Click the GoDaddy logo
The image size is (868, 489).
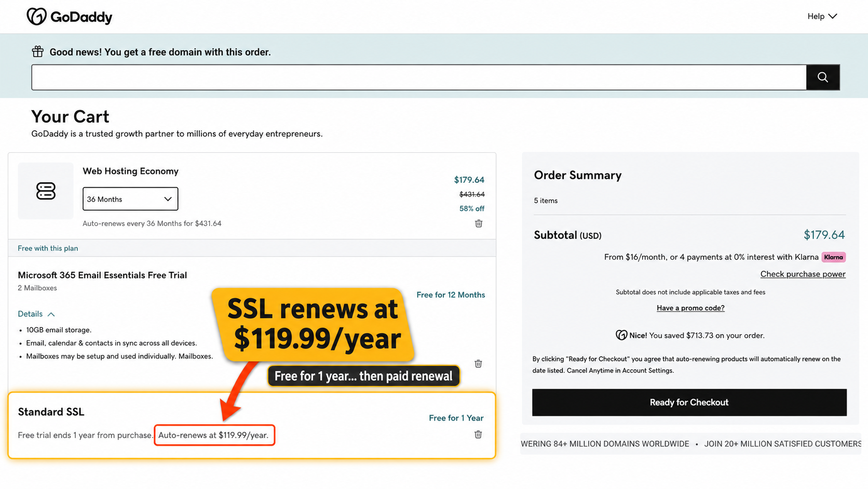coord(69,17)
